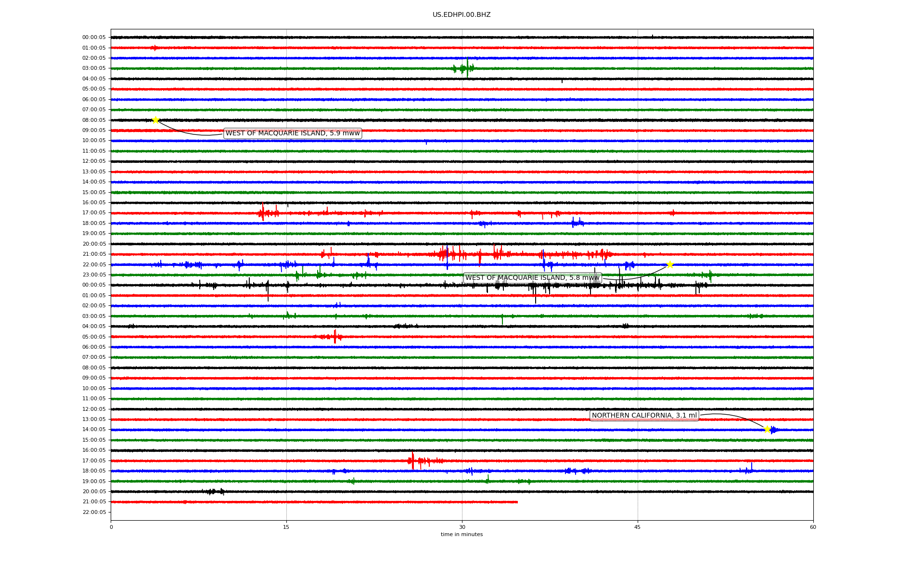The image size is (924, 578).
Task: Click the 'WEST OF MACQUARIE ISLAND, 5.8 mww' label
Action: [532, 278]
